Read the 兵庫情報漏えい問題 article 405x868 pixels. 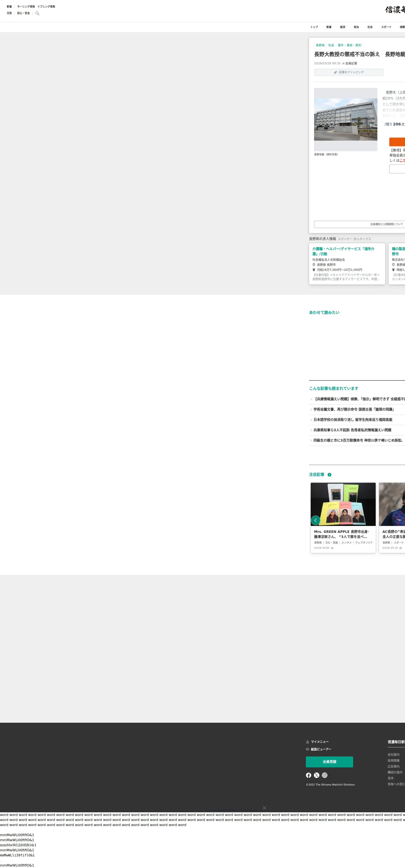pos(359,399)
